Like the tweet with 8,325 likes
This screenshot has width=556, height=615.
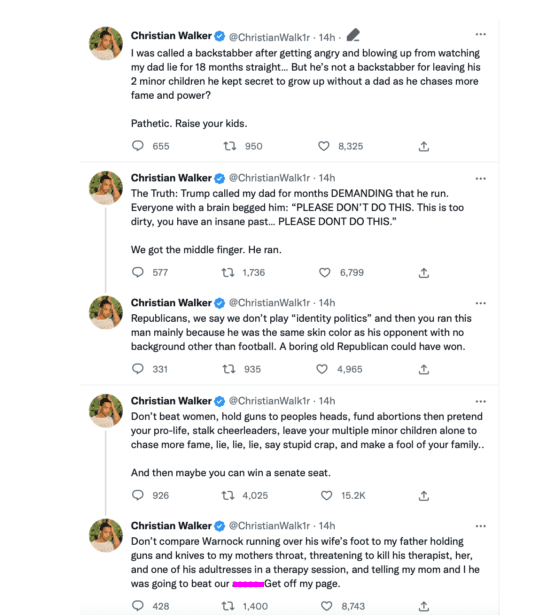[x=323, y=146]
